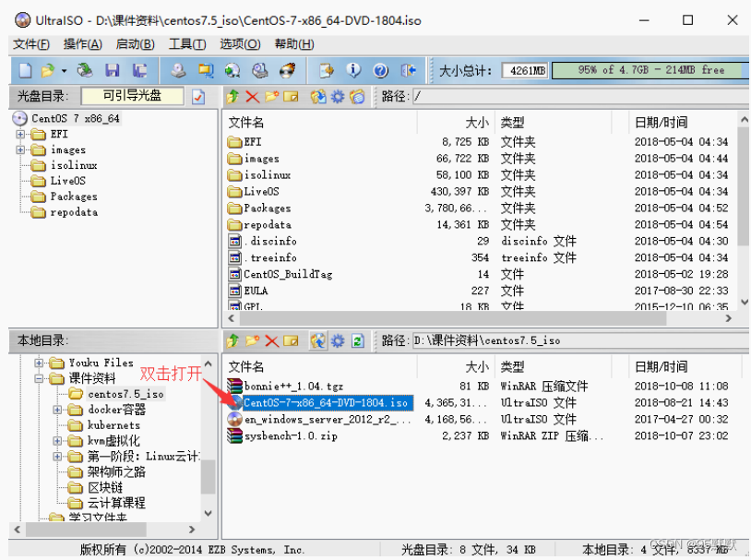Click the Open CD/DVD drive toolbar icon
Image resolution: width=751 pixels, height=560 pixels.
coord(85,71)
